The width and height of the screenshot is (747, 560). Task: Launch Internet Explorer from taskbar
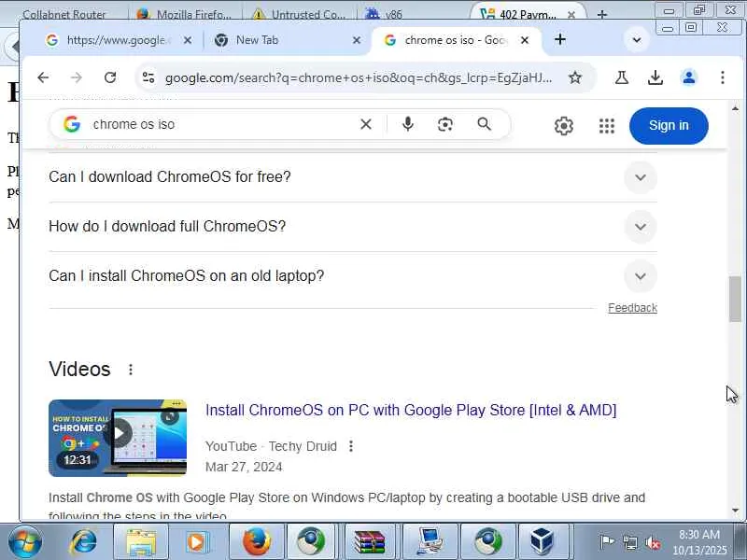tap(84, 542)
